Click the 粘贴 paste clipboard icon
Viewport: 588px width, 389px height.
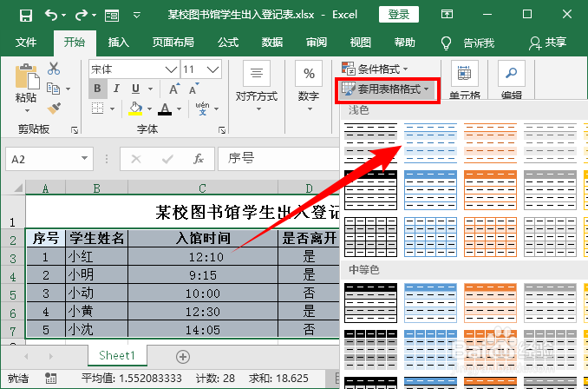coord(27,77)
